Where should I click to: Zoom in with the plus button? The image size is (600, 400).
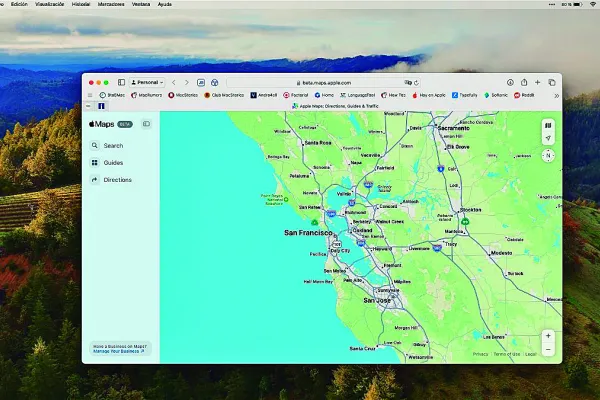point(547,335)
